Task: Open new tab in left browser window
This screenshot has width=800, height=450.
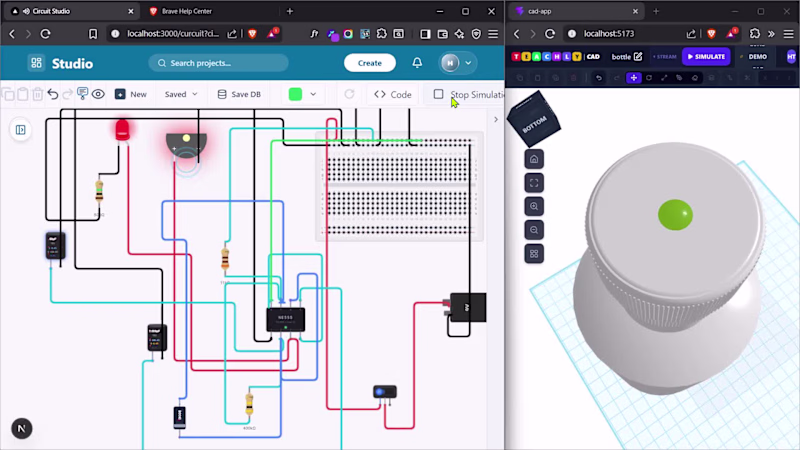Action: coord(290,11)
